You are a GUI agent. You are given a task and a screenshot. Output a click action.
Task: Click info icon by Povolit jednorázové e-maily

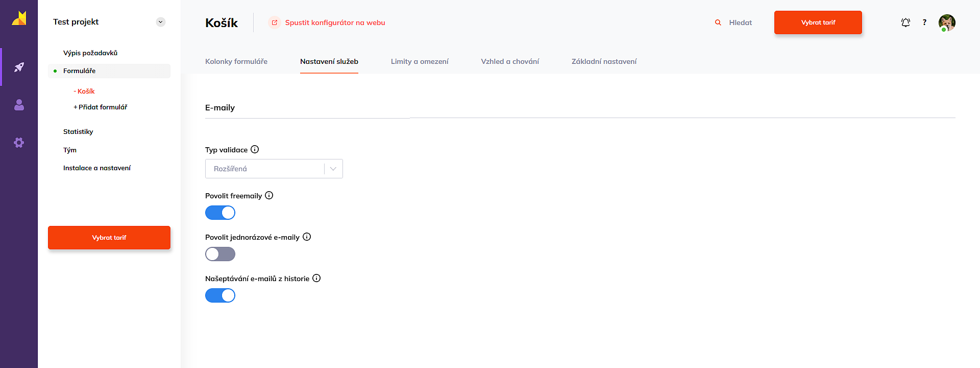307,237
